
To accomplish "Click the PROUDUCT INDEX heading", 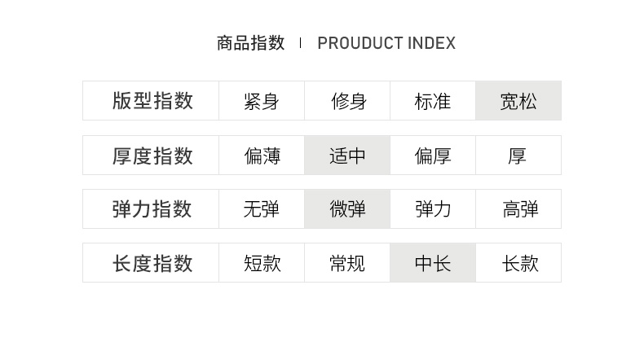I will 386,43.
